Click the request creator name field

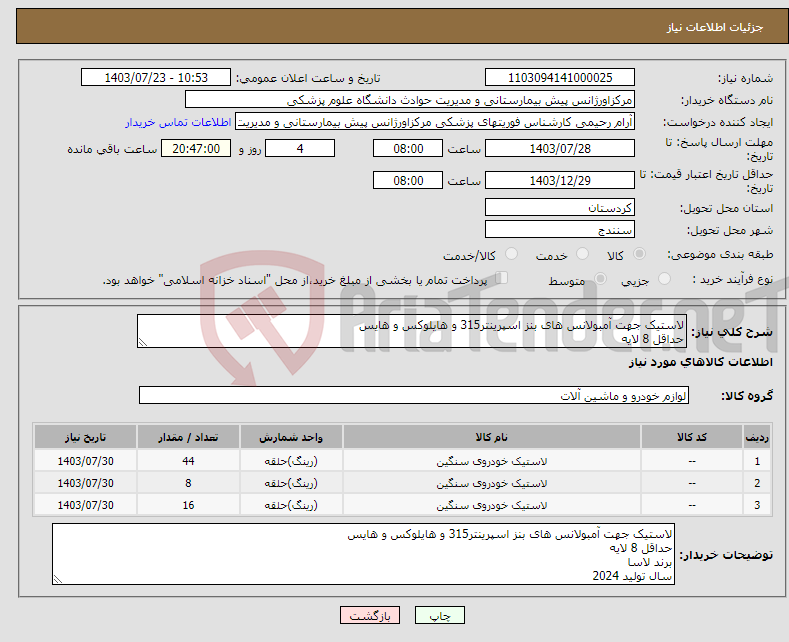pyautogui.click(x=435, y=122)
